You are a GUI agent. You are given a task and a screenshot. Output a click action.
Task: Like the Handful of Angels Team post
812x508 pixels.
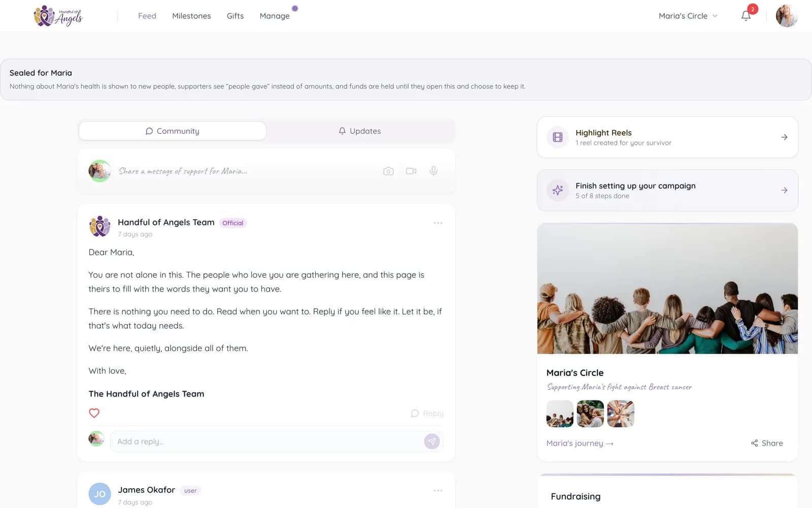pos(94,413)
